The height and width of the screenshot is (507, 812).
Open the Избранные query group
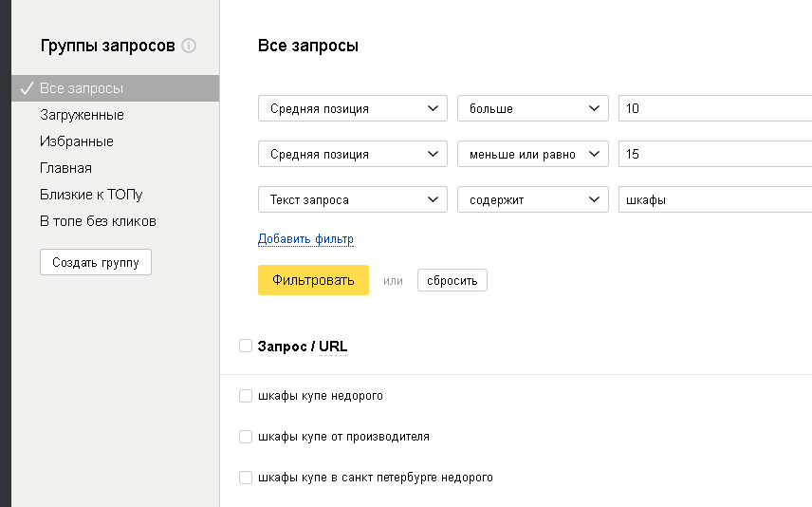point(77,141)
